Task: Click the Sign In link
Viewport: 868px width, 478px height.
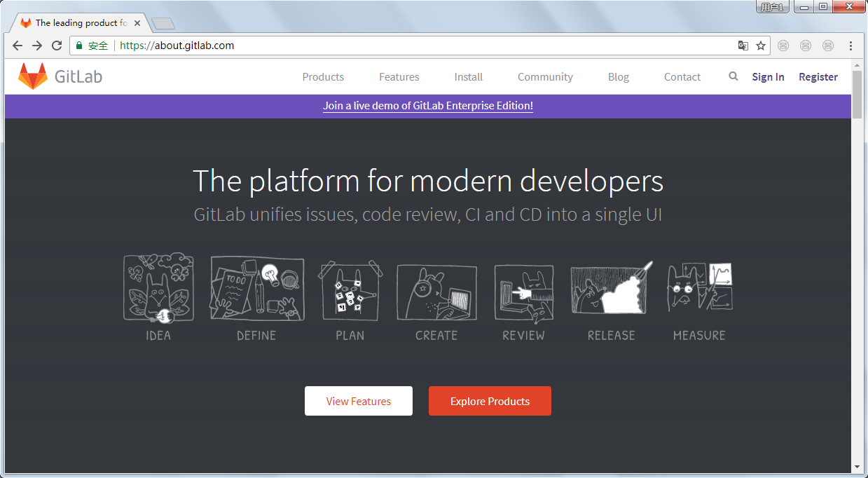Action: tap(768, 77)
